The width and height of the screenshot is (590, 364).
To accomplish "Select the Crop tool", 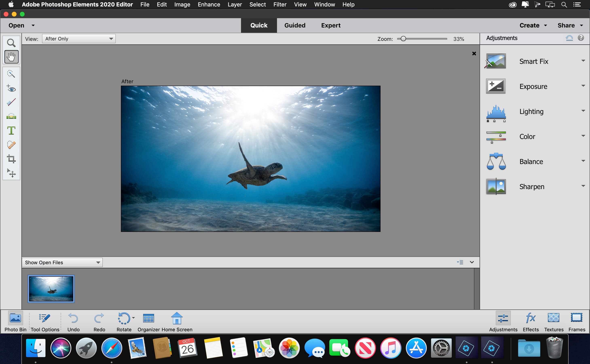I will (x=11, y=159).
